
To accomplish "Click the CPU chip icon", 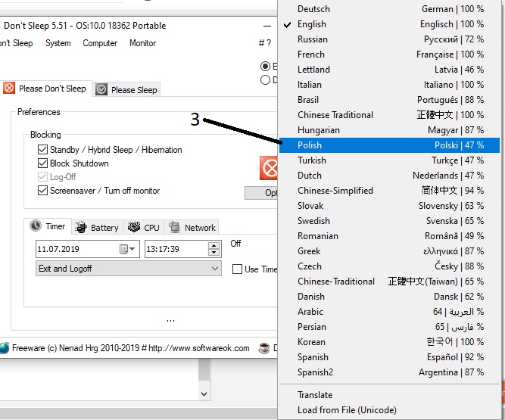I will (x=134, y=227).
